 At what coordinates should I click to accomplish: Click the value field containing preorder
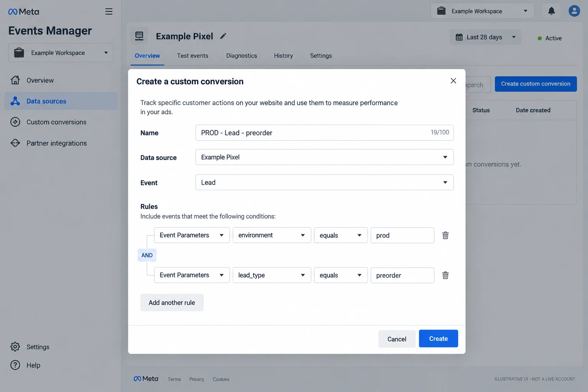click(402, 275)
